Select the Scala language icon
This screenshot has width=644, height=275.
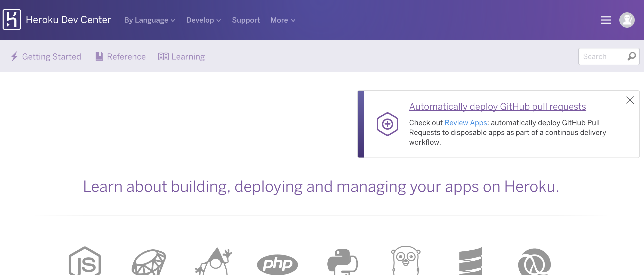(471, 261)
